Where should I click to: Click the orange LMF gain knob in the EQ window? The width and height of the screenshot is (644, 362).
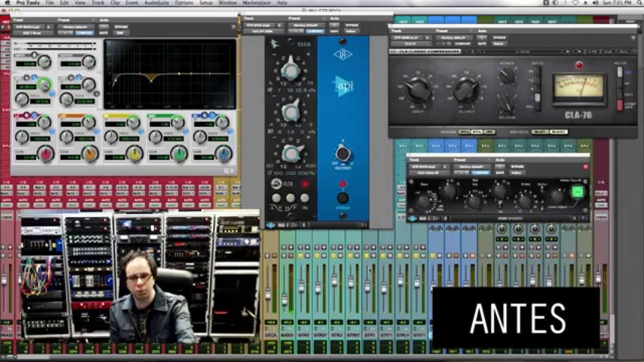[90, 154]
